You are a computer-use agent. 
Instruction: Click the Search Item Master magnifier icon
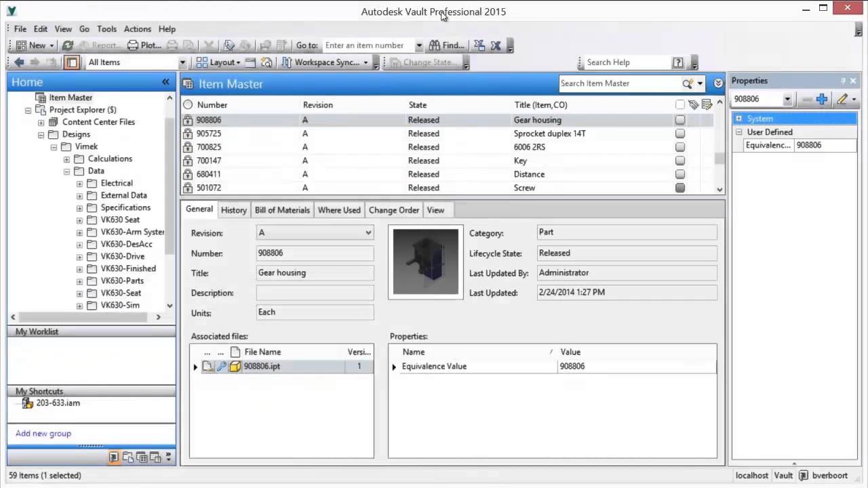[x=688, y=83]
